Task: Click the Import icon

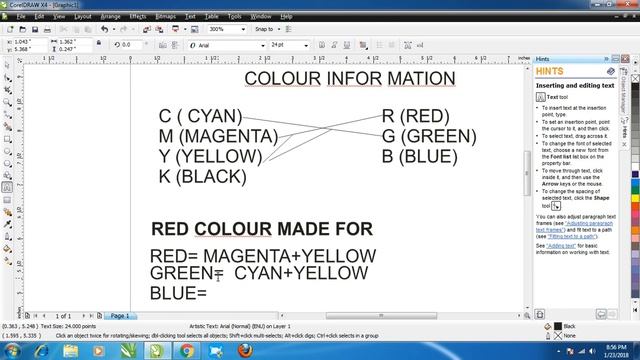Action: pos(147,29)
